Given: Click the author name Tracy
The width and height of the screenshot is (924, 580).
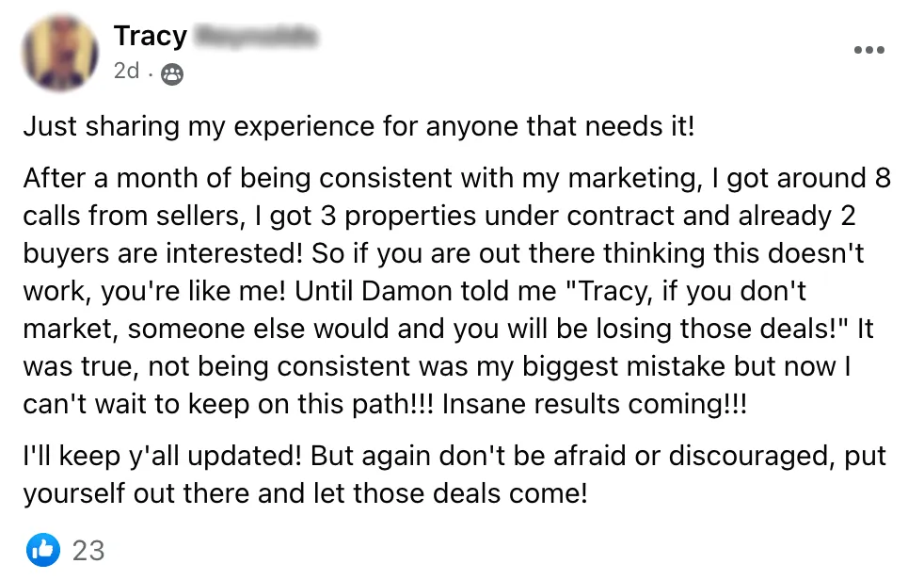Looking at the screenshot, I should (x=150, y=36).
